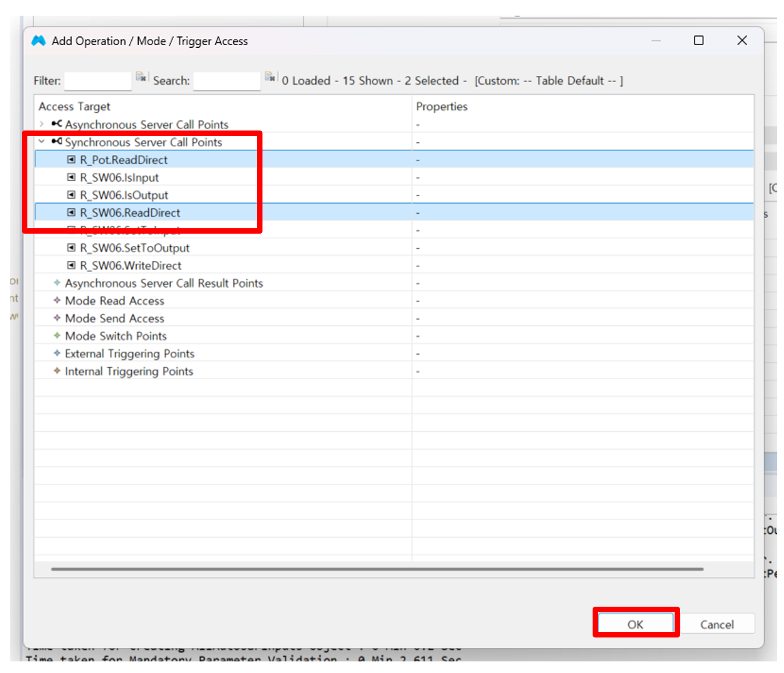This screenshot has height=673, width=784.
Task: Focus the Filter text field
Action: 97,81
